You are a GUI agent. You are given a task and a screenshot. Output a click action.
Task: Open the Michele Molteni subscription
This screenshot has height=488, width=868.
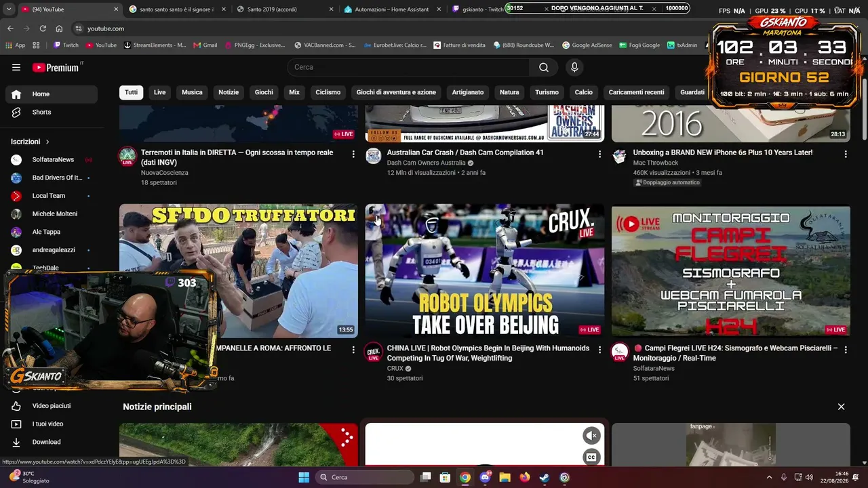click(52, 214)
